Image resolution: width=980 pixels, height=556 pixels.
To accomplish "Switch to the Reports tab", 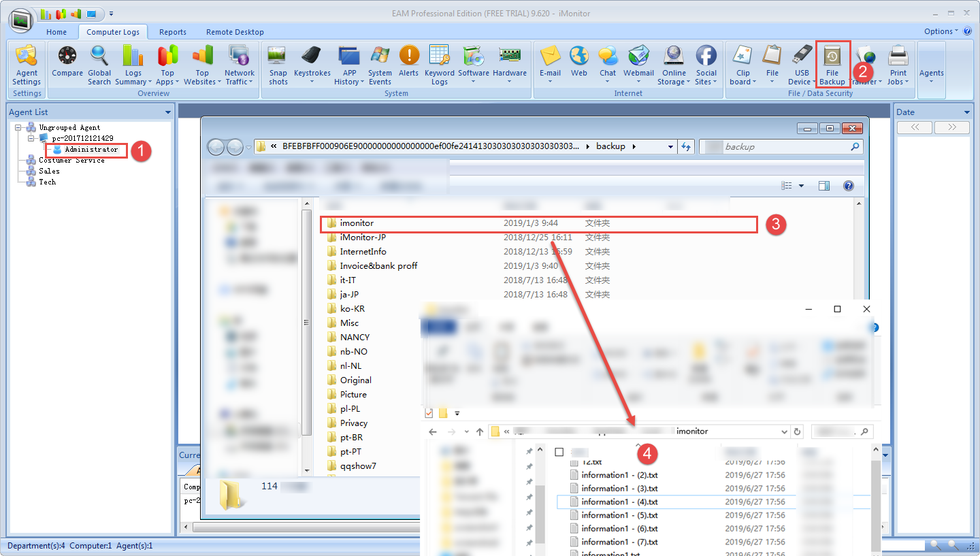I will tap(173, 32).
